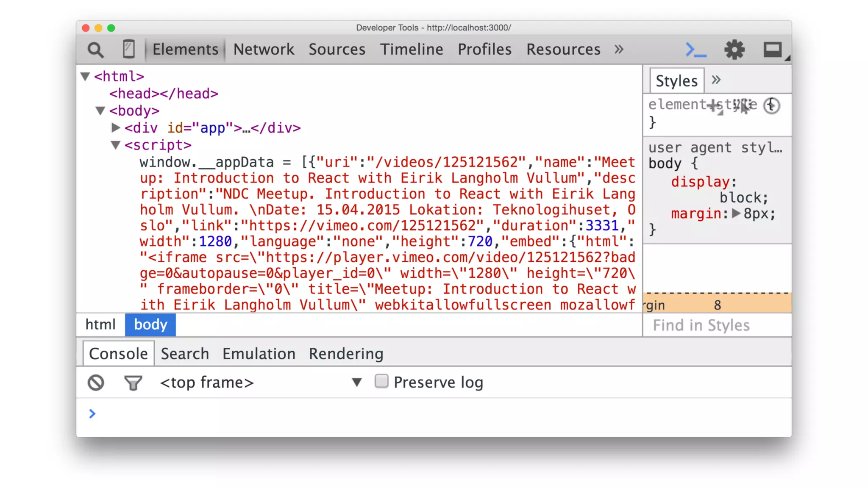Click the dock to main window icon
The width and height of the screenshot is (868, 488).
point(773,50)
